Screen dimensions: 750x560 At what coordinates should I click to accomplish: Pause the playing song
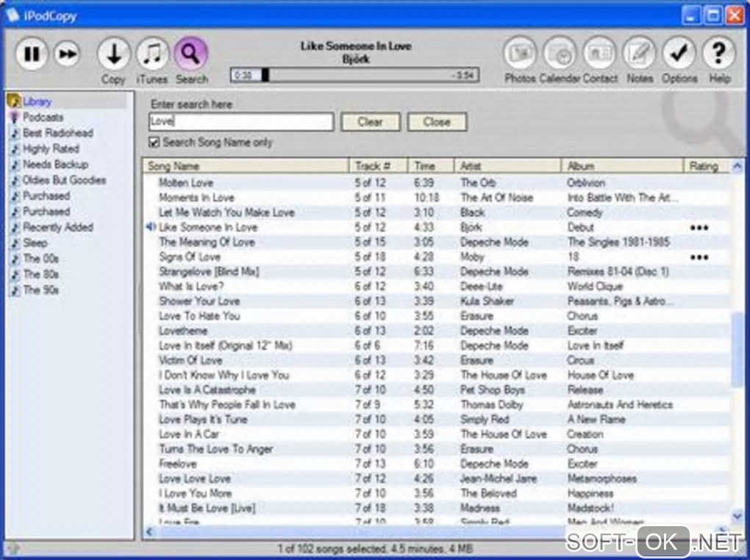coord(32,54)
